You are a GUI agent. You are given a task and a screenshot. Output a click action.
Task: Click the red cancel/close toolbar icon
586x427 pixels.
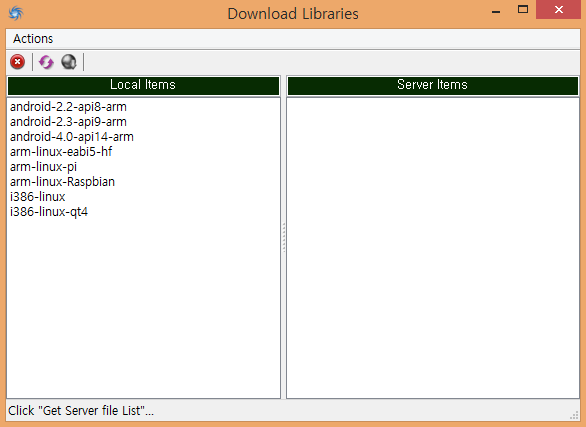click(x=17, y=62)
